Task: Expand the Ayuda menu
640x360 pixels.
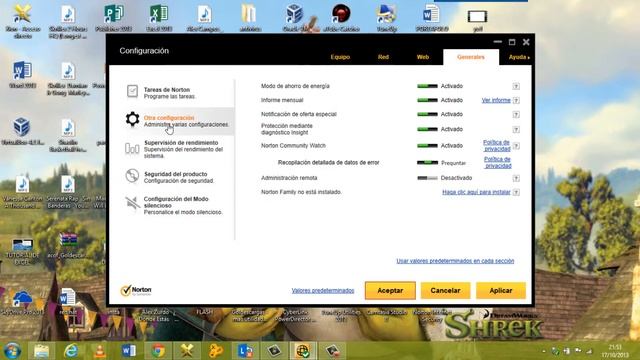Action: (x=519, y=58)
